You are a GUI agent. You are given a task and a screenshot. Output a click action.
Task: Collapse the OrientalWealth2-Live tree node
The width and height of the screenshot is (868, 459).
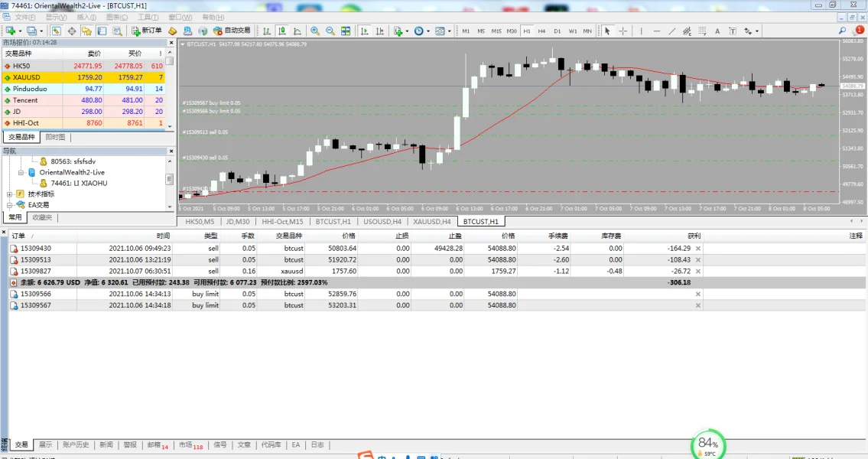coord(21,172)
